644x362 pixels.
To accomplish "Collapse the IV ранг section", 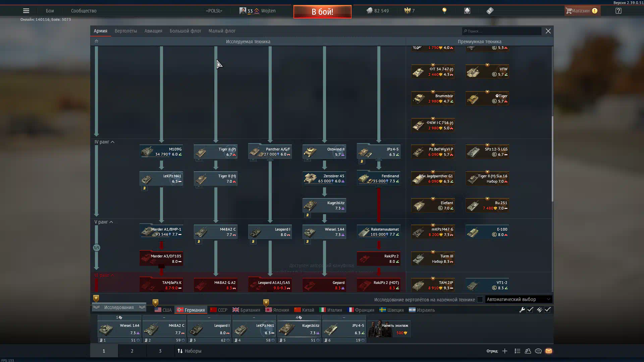I will [x=104, y=142].
